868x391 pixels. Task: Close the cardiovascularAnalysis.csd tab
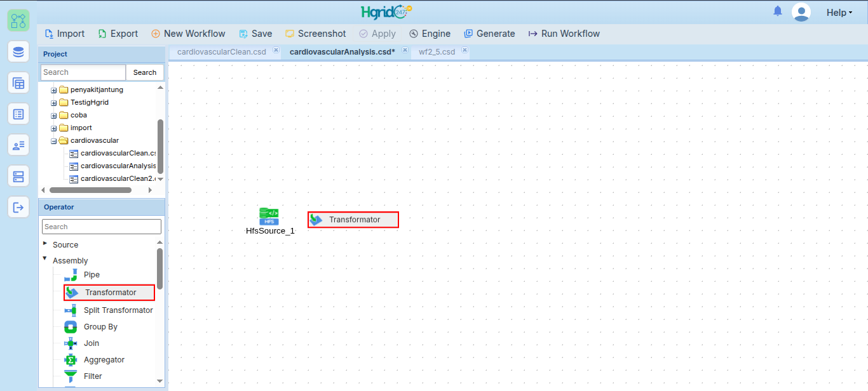405,50
